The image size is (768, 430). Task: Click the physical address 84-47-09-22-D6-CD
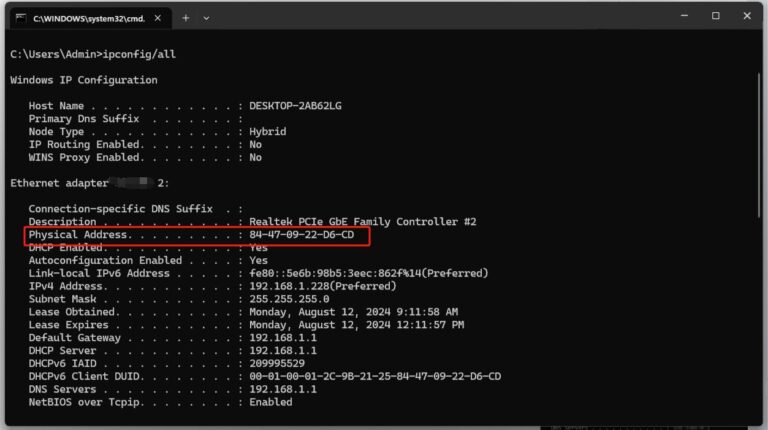[302, 235]
